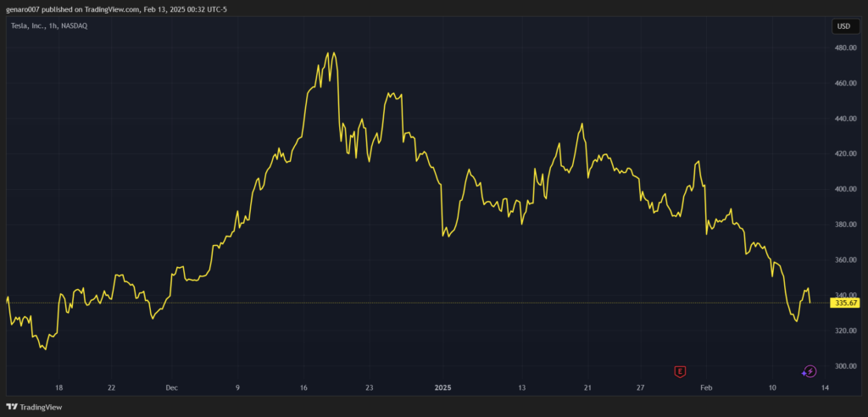Click 480.00 on the price axis
This screenshot has height=417, width=868.
(x=844, y=48)
